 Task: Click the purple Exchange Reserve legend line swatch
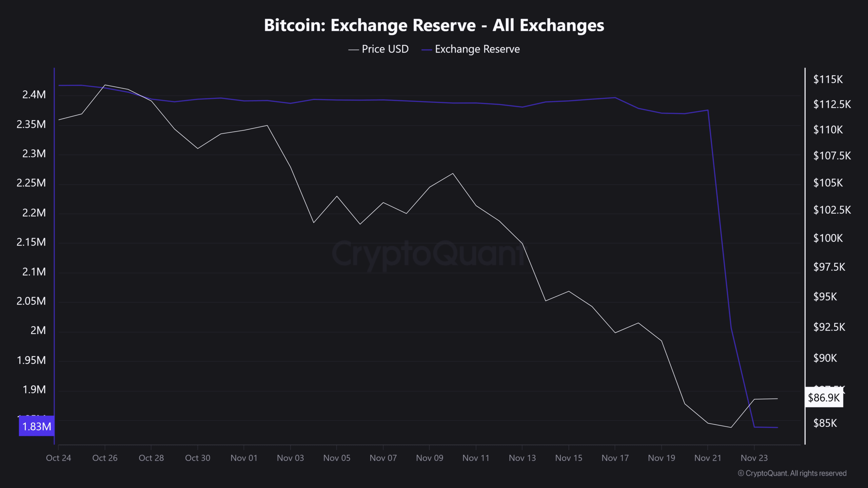(426, 50)
